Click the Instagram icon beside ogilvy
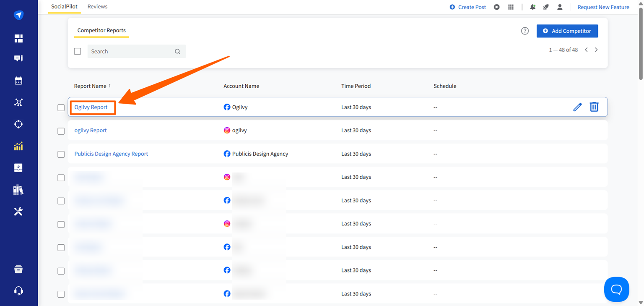This screenshot has width=644, height=306. 227,131
